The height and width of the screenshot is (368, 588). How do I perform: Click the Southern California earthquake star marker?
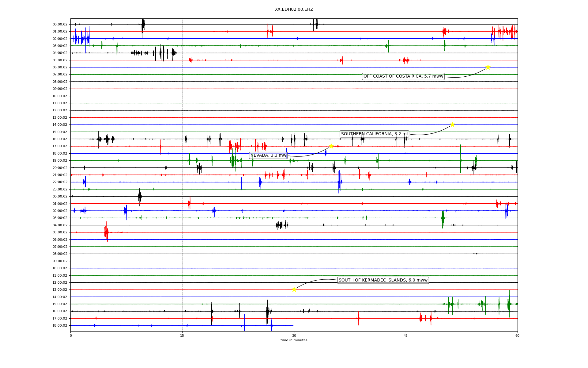(x=452, y=125)
